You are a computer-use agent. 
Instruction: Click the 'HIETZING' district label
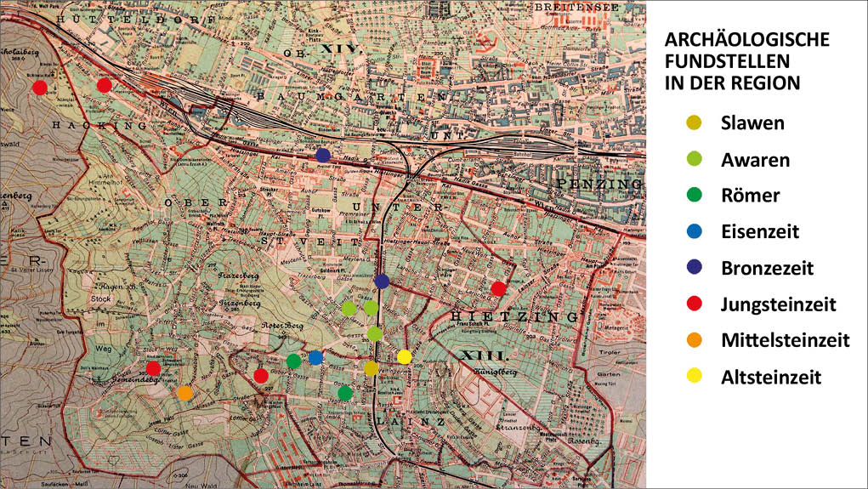pos(515,317)
